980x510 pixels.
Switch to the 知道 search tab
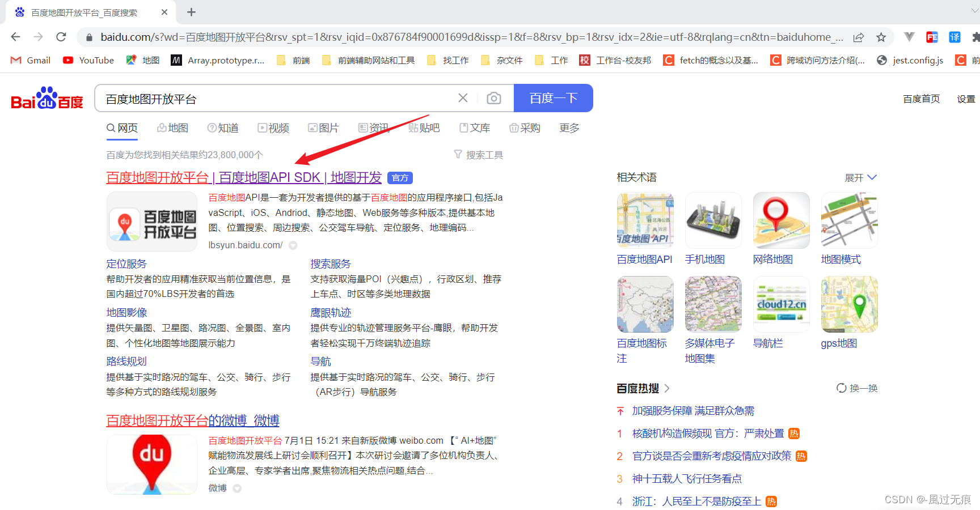223,128
